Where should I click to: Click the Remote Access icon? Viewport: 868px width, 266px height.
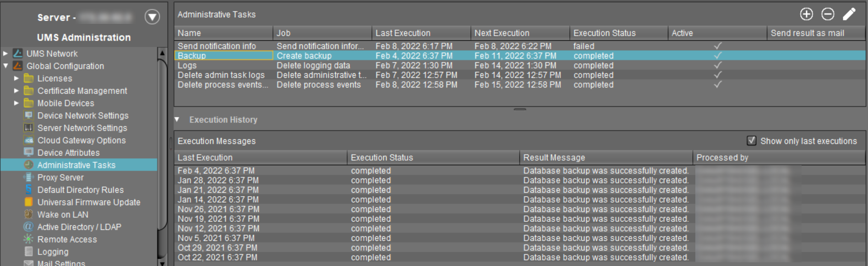pos(28,239)
